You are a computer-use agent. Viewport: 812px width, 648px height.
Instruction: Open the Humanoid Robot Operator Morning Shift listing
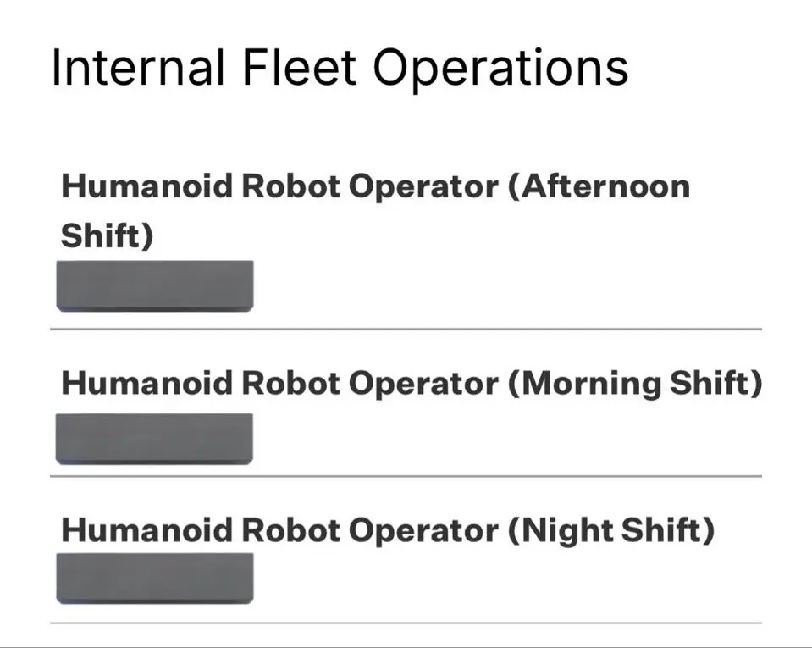(x=412, y=385)
